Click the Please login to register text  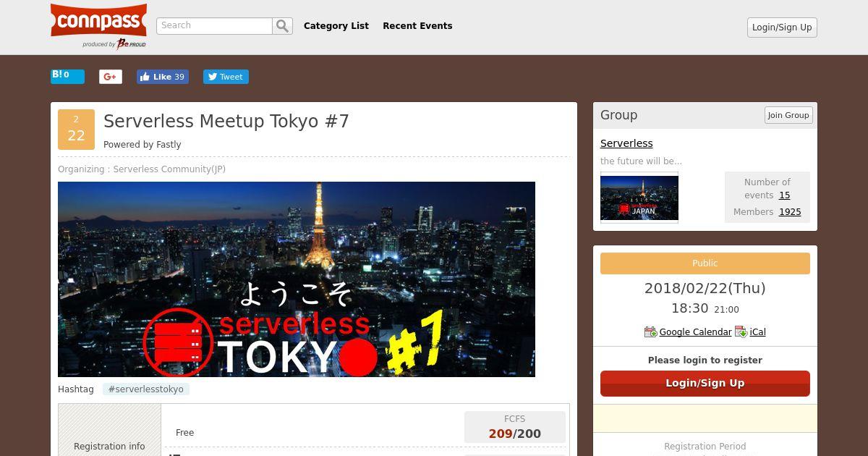705,360
